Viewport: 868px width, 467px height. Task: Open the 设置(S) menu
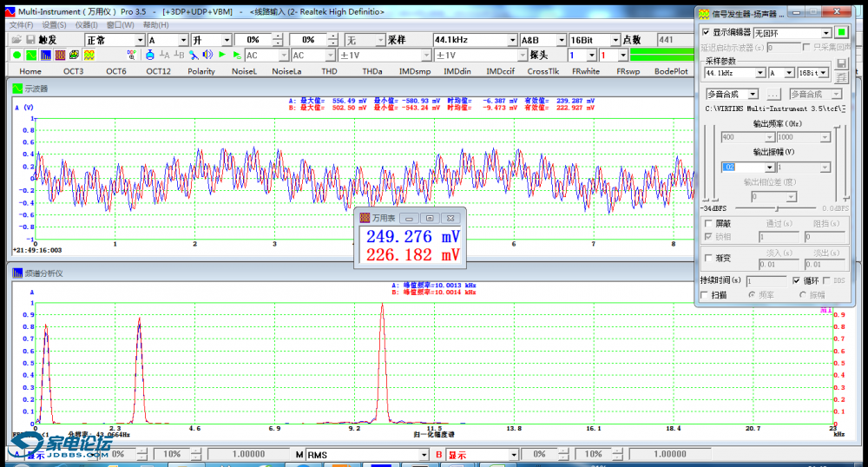(54, 25)
